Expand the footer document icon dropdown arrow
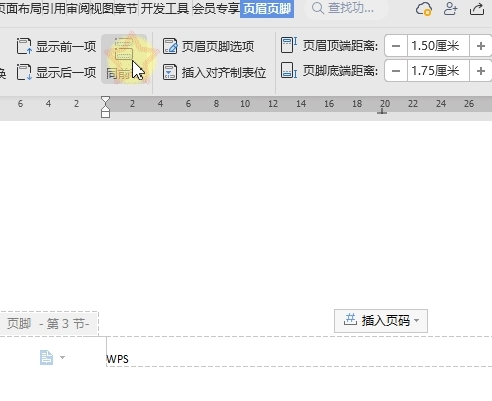This screenshot has width=492, height=401. pyautogui.click(x=62, y=357)
